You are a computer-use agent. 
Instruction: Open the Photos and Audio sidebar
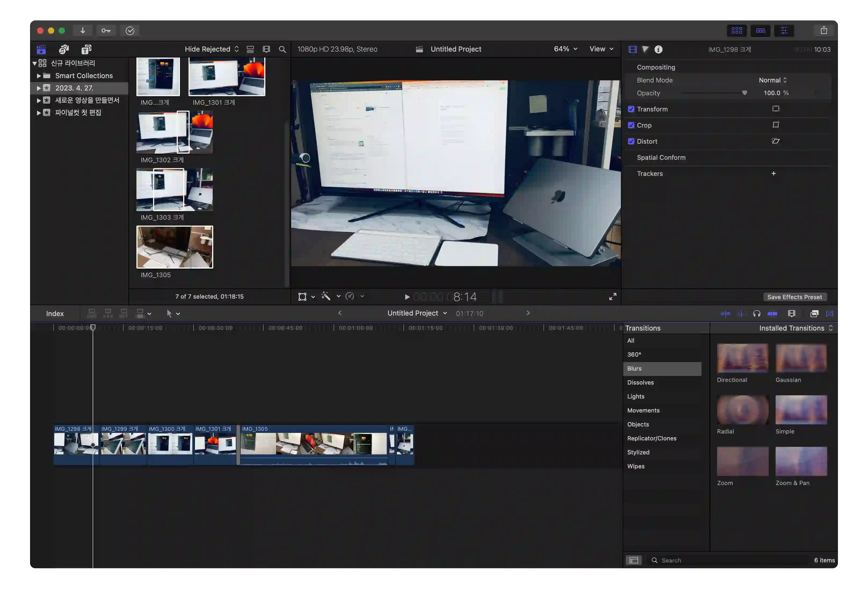pyautogui.click(x=63, y=49)
